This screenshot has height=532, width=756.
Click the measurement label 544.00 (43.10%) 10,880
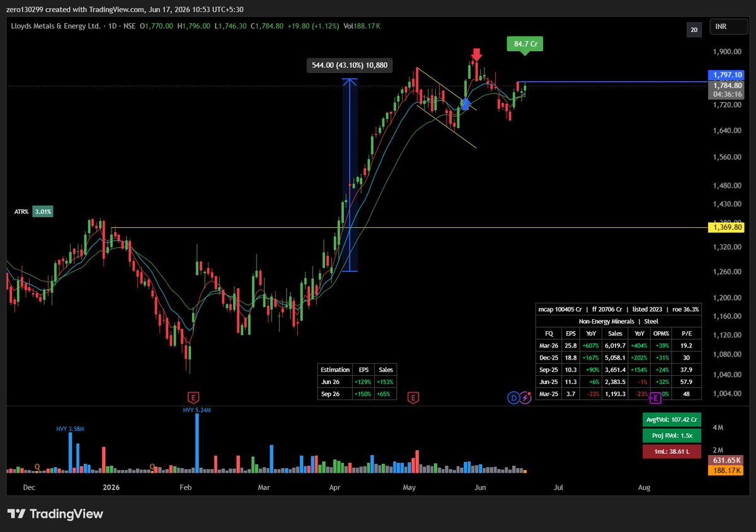350,65
